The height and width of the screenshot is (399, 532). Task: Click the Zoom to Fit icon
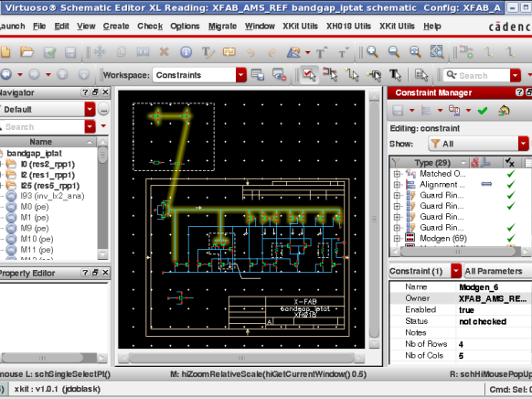click(x=436, y=51)
